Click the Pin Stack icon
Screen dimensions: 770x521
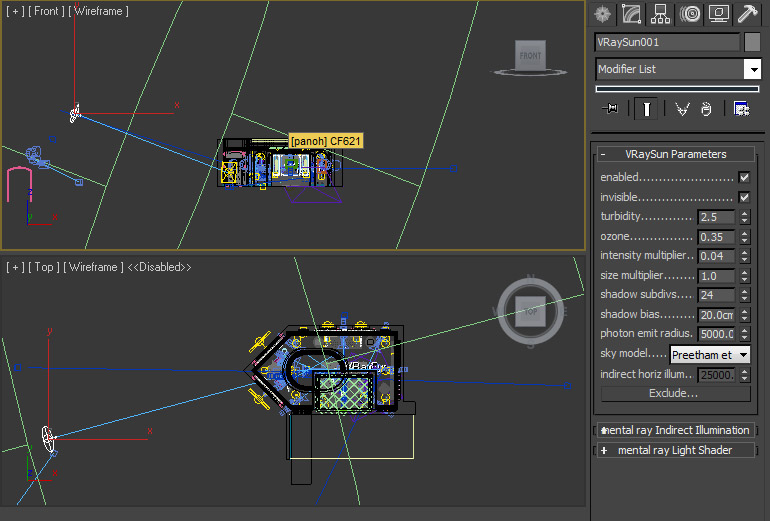[x=610, y=109]
